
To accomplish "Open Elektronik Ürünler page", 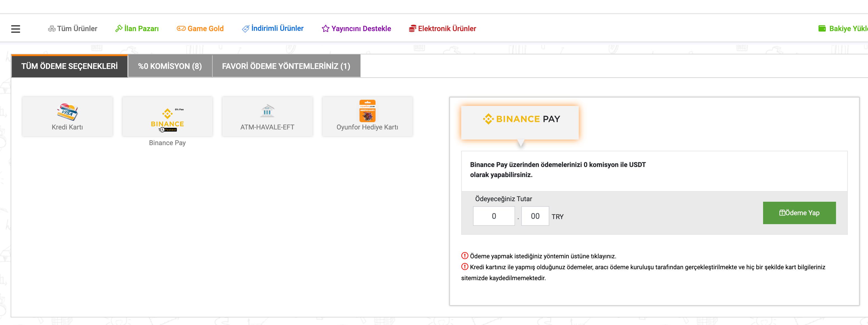I will point(447,29).
